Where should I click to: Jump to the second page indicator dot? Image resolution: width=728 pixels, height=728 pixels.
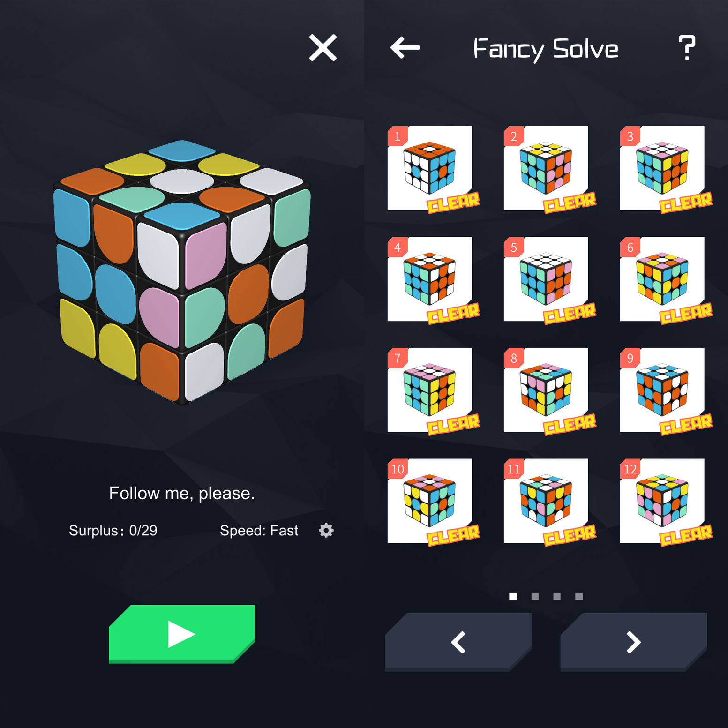535,596
